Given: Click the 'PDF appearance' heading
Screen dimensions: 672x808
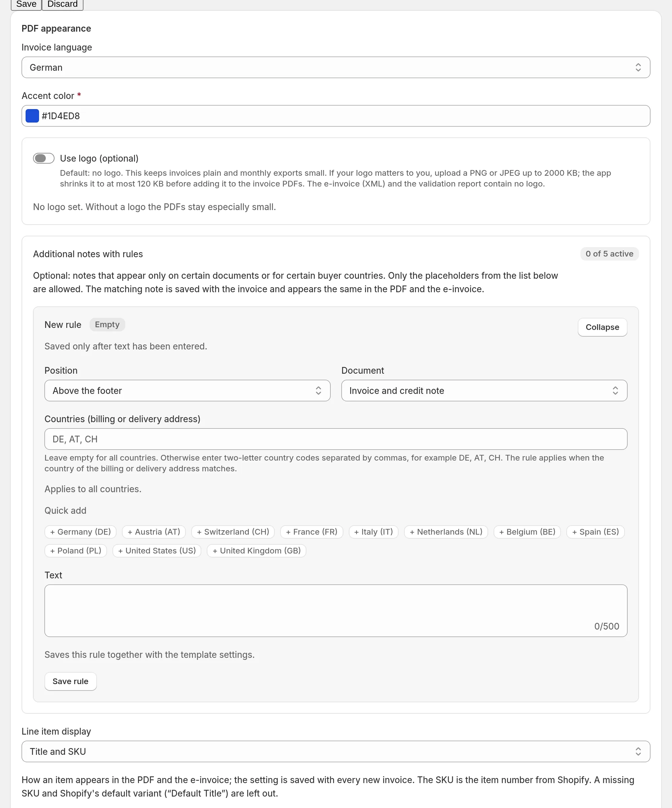Looking at the screenshot, I should (56, 29).
